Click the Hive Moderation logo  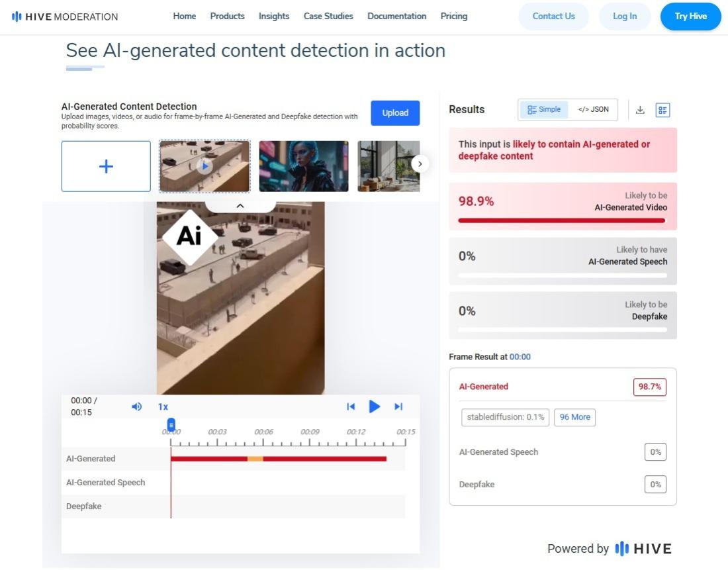pyautogui.click(x=65, y=17)
